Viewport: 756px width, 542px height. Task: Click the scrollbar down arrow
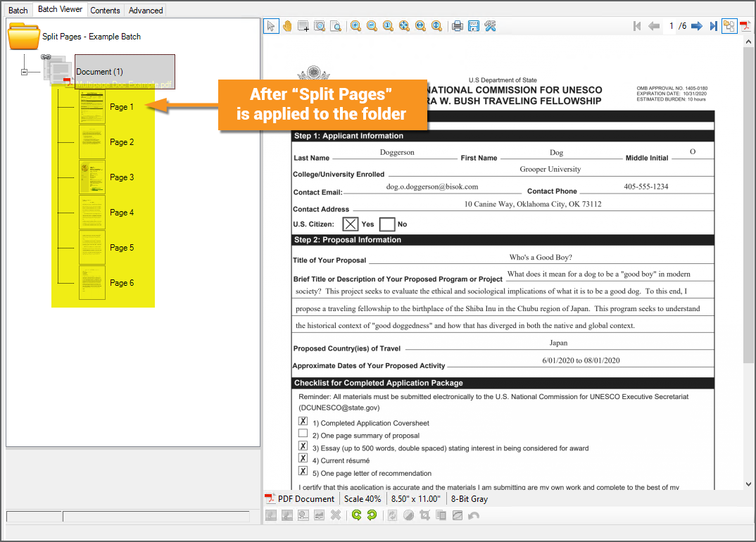pos(748,484)
